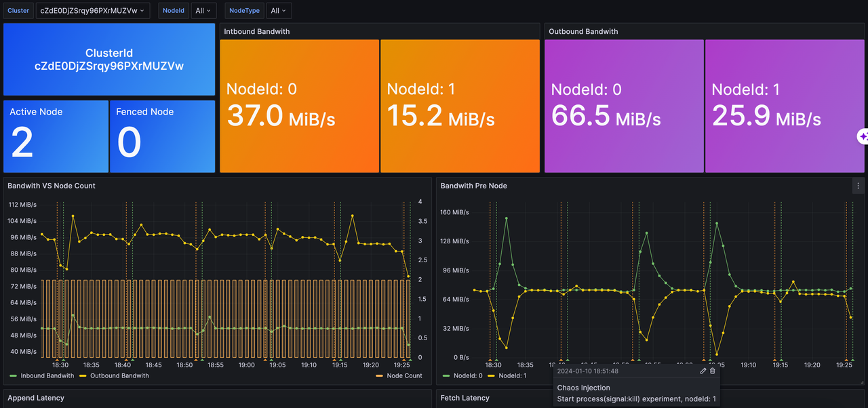Click the Append Latency panel title
The image size is (868, 408).
36,398
